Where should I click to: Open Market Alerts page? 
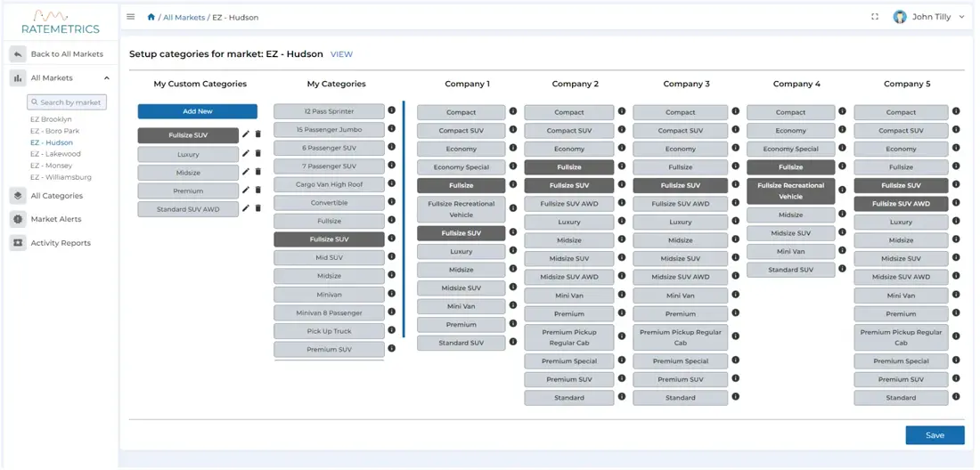click(x=55, y=219)
